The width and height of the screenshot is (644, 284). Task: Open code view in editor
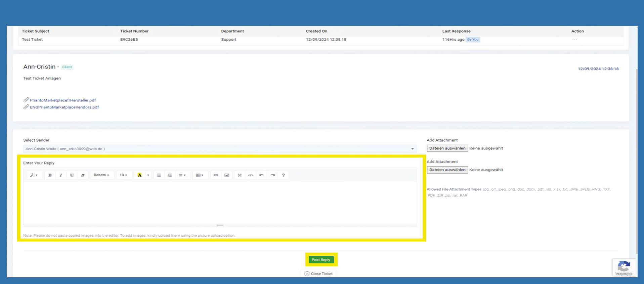[251, 175]
